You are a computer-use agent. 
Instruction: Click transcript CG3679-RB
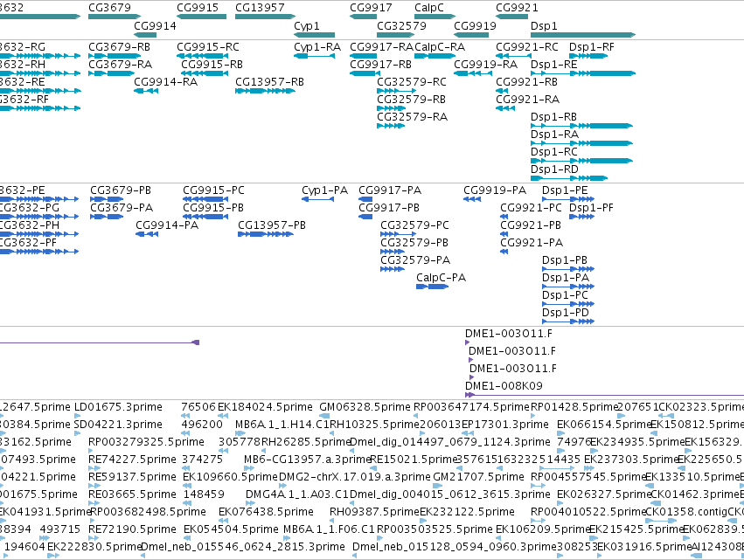coord(115,56)
